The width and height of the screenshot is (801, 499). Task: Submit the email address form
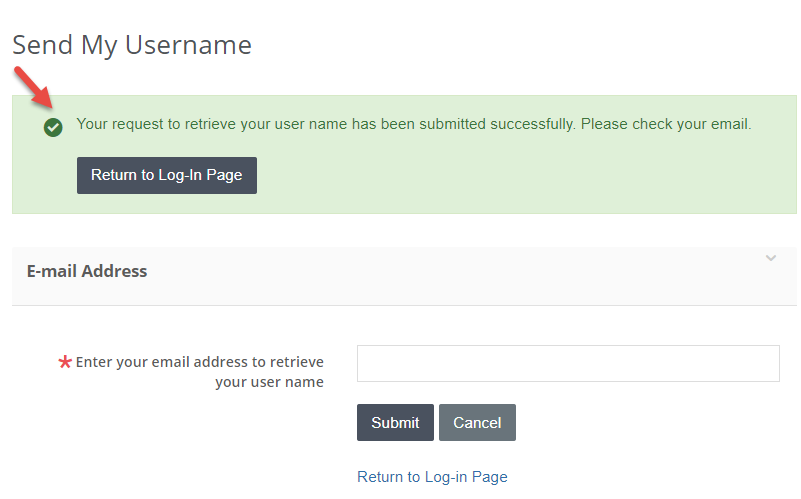coord(395,422)
